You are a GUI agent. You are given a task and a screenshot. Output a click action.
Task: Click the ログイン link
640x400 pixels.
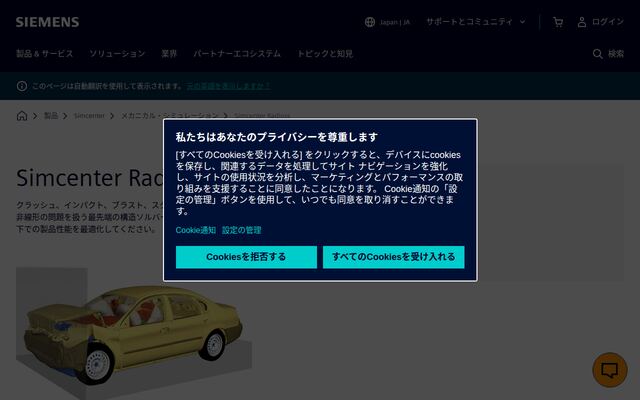pos(608,22)
